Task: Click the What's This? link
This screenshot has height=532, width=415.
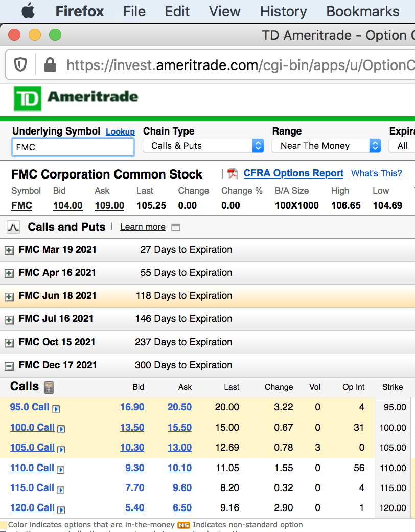Action: click(x=376, y=173)
